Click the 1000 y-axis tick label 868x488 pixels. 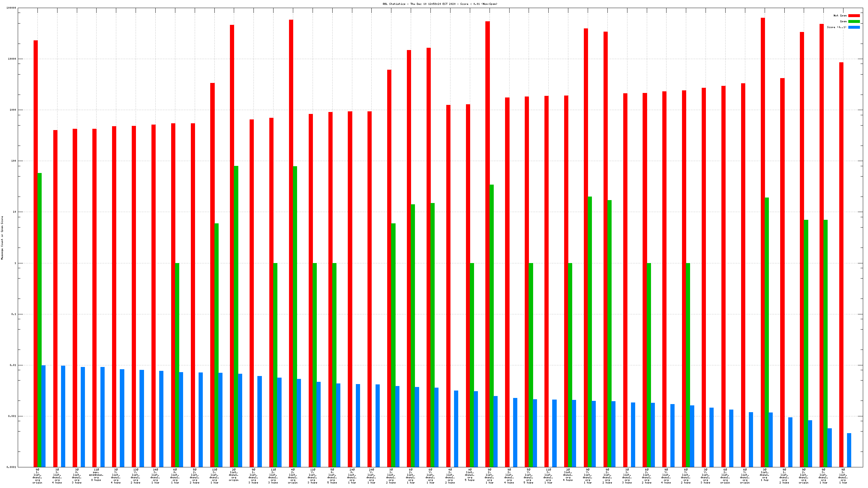pos(12,110)
